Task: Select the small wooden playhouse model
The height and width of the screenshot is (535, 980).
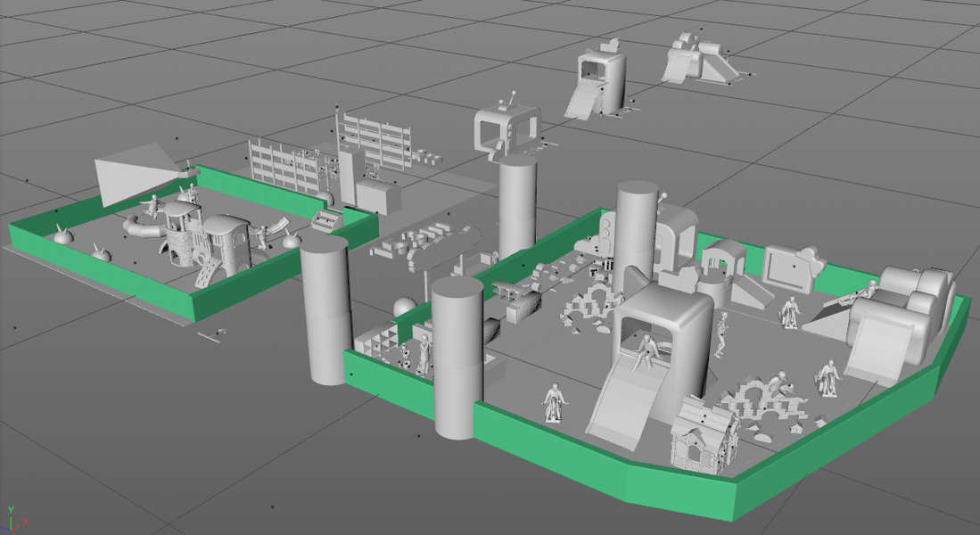Action: click(704, 433)
